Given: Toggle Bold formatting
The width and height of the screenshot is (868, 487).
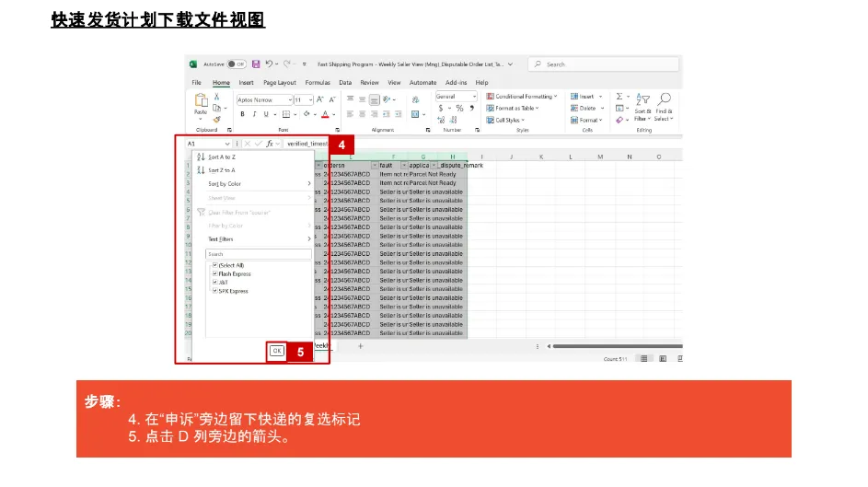Looking at the screenshot, I should click(242, 114).
